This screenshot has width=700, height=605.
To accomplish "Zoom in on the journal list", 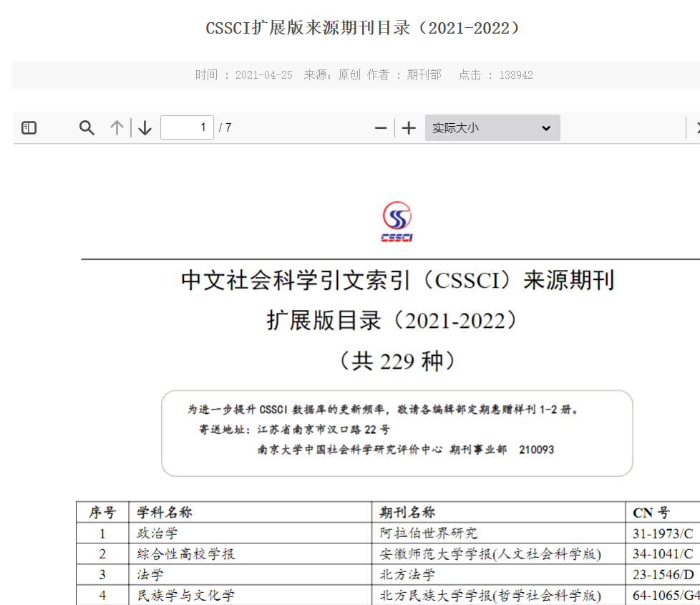I will point(408,127).
